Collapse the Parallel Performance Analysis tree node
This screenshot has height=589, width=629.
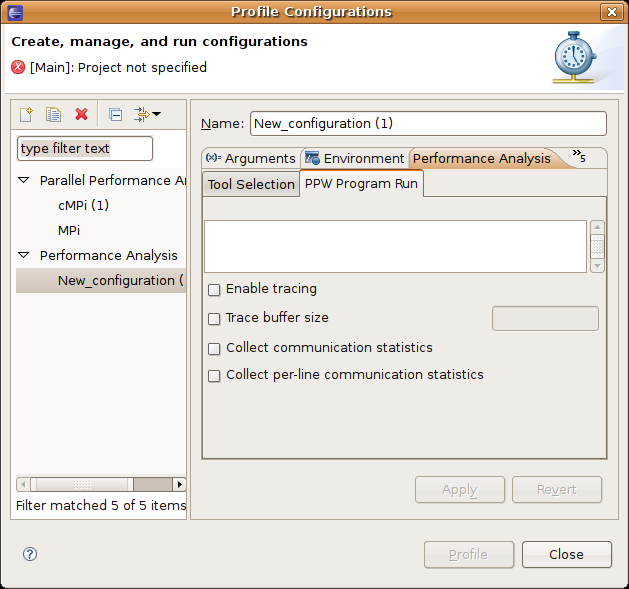coord(24,180)
